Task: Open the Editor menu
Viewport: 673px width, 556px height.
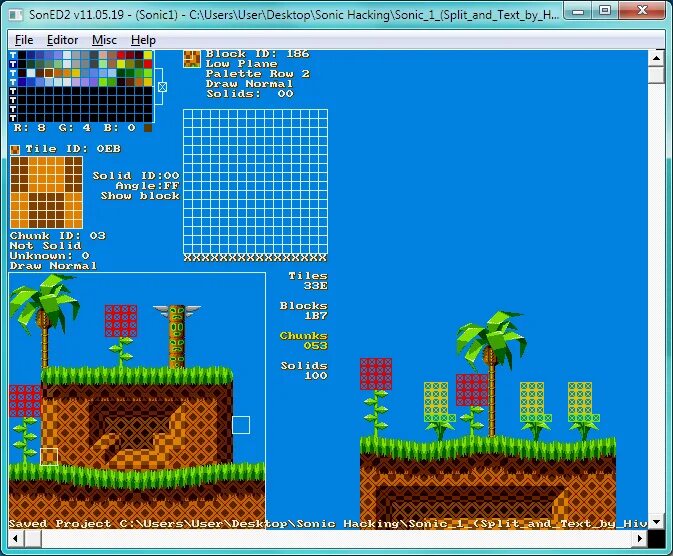Action: click(x=63, y=40)
